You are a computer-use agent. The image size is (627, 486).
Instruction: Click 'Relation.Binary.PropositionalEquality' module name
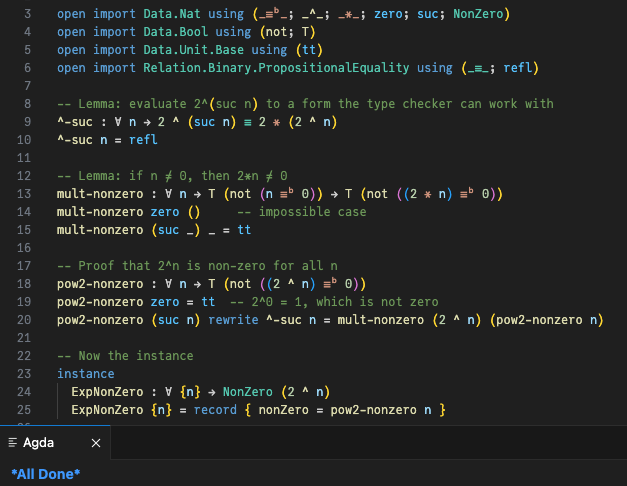(x=276, y=68)
